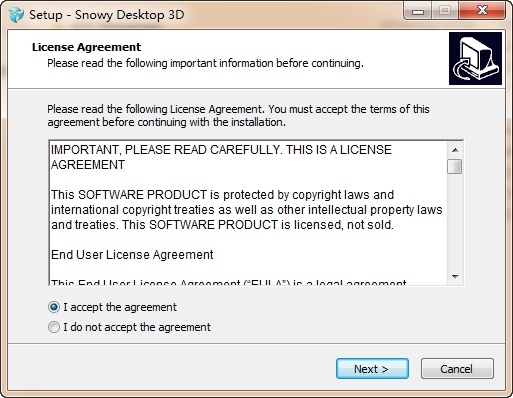Image resolution: width=513 pixels, height=398 pixels.
Task: Click the license text scroll-up arrow
Action: [455, 150]
